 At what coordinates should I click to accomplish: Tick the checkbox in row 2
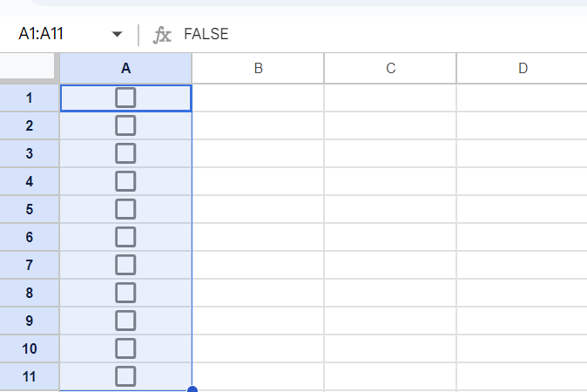coord(125,125)
